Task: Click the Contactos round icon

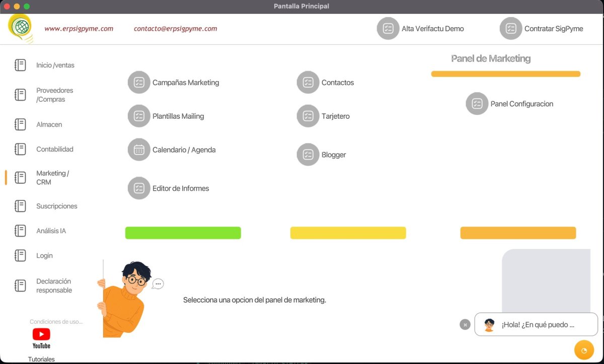Action: coord(308,82)
